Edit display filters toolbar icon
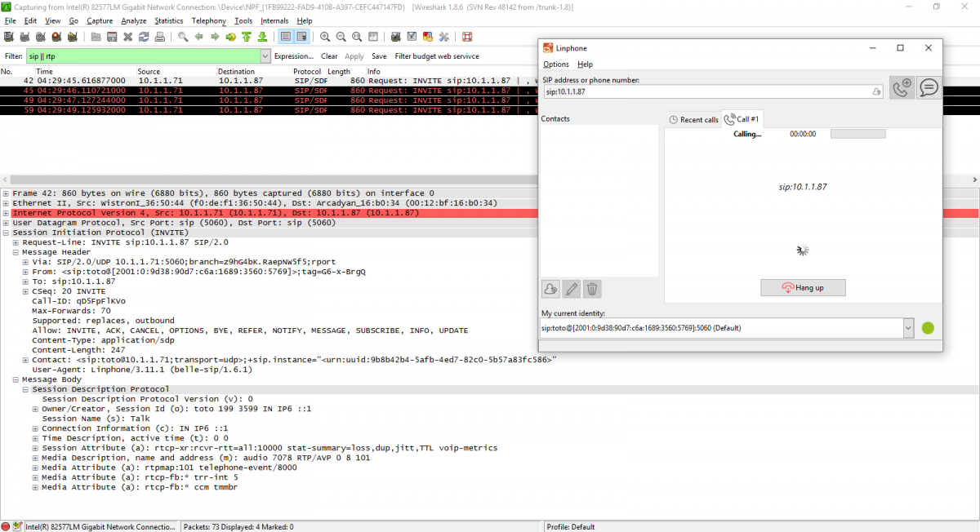This screenshot has width=980, height=532. click(x=412, y=37)
